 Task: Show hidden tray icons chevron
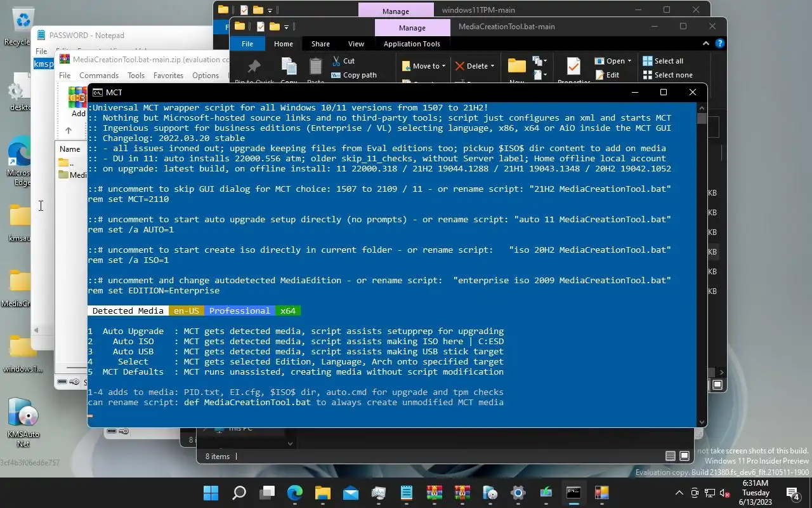679,493
